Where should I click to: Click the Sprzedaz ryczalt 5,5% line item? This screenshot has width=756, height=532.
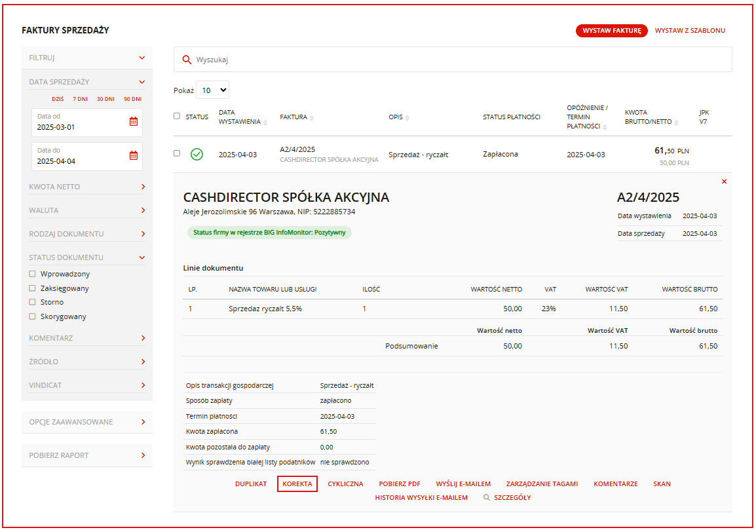(265, 309)
